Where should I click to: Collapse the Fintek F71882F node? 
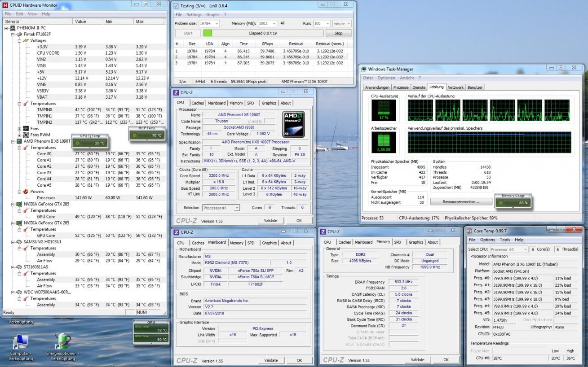(x=13, y=34)
